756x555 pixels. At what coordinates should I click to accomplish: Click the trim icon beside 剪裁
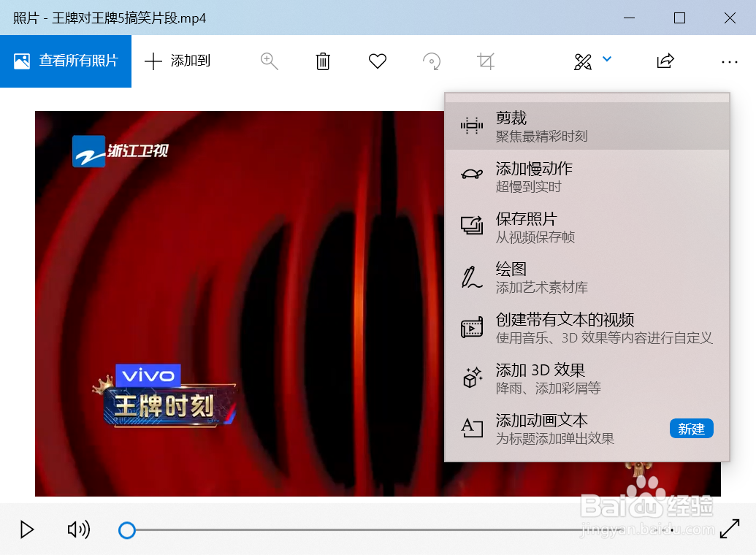(x=472, y=126)
